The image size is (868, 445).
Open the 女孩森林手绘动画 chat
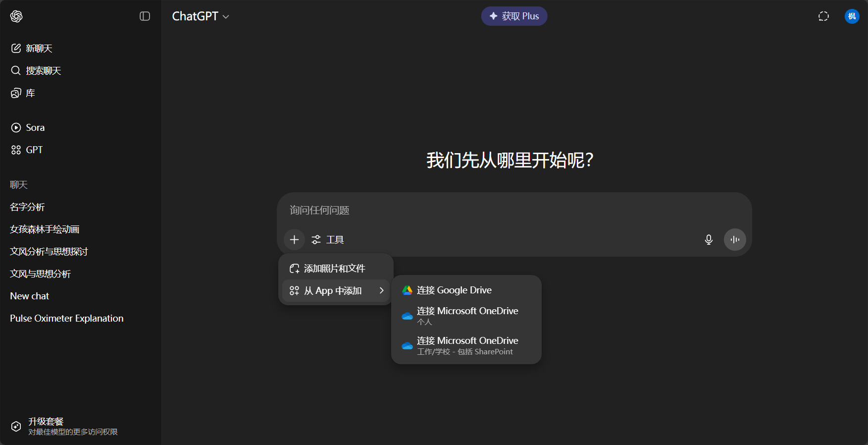pyautogui.click(x=80, y=229)
